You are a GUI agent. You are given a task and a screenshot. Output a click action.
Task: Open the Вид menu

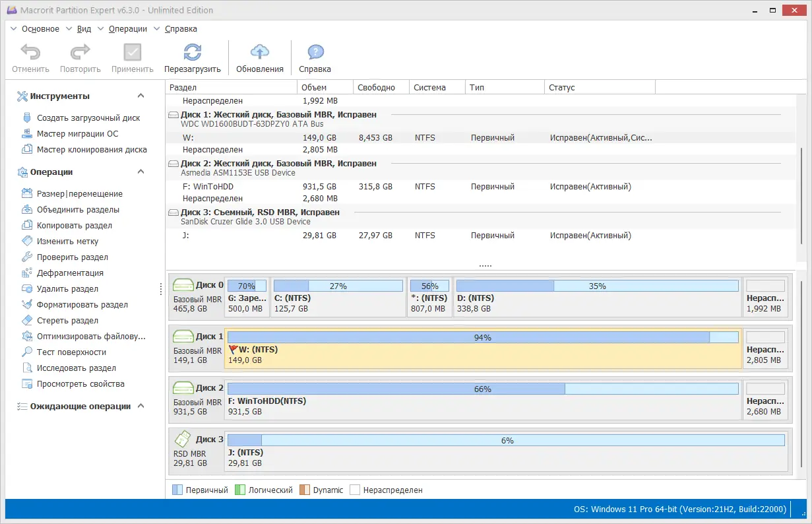point(84,29)
